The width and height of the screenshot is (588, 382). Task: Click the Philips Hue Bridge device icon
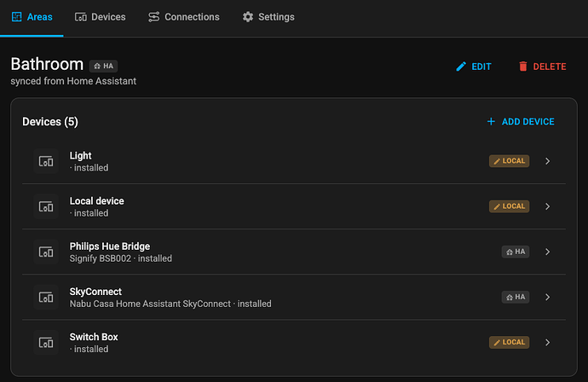pos(46,252)
